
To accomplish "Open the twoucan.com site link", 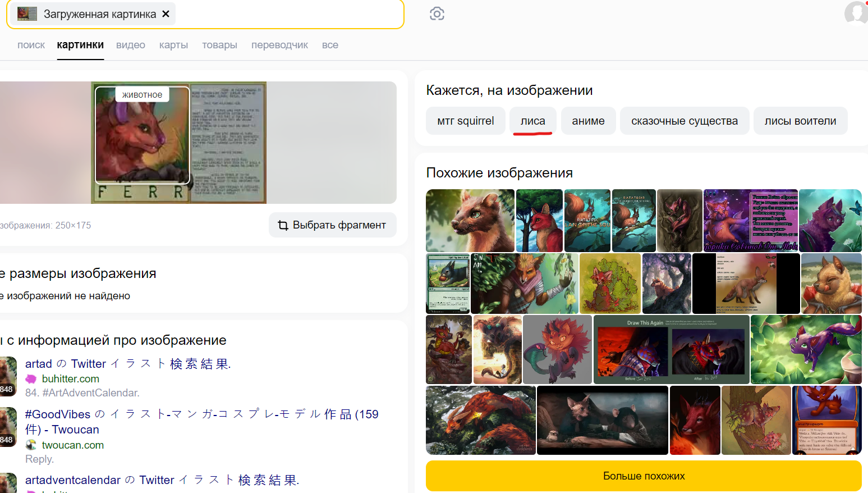I will 73,445.
